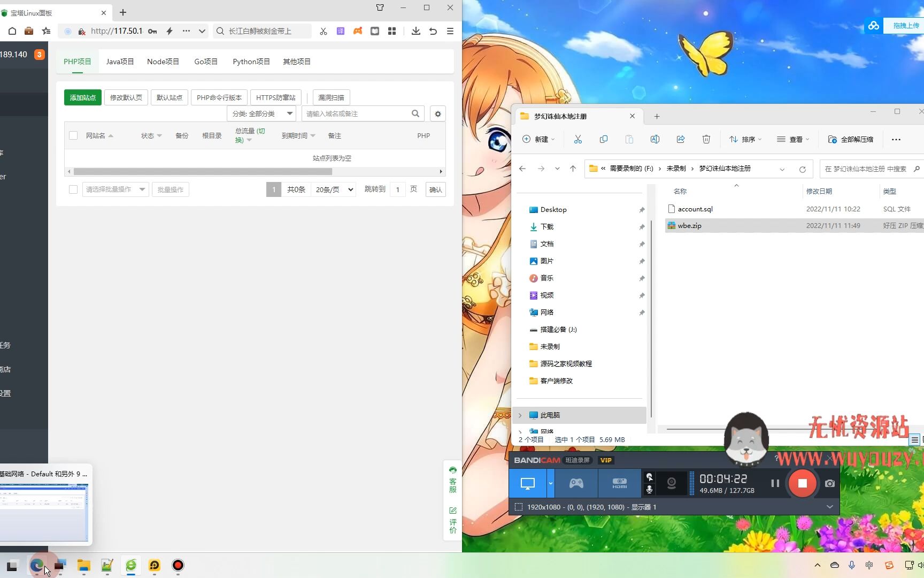Click the HTTPS防窜站 button
The height and width of the screenshot is (578, 924).
tap(276, 97)
